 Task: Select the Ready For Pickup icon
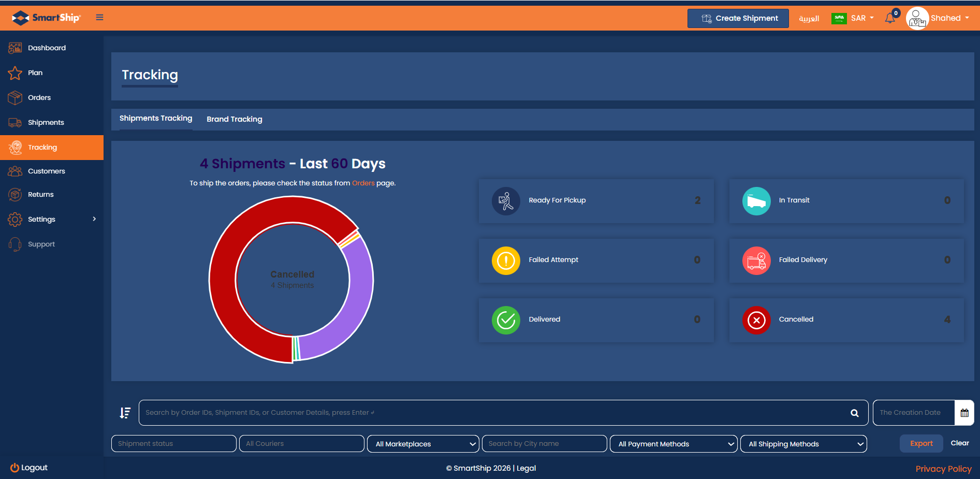[x=505, y=201]
